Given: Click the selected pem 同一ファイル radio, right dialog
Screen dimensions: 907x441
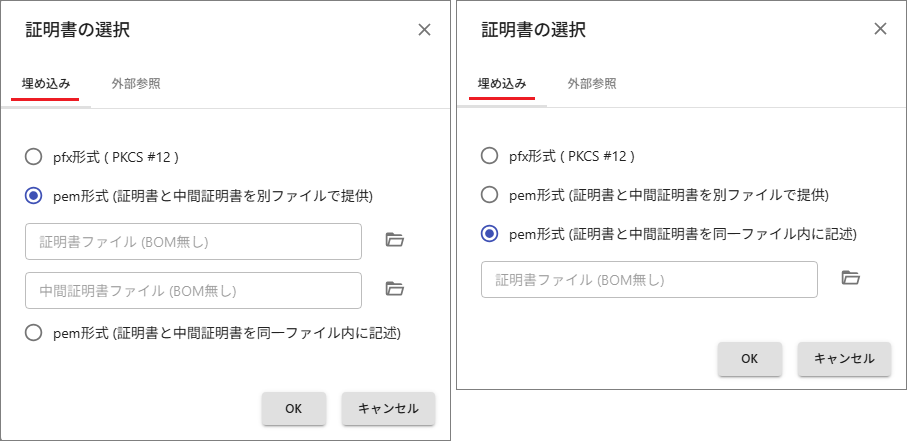Looking at the screenshot, I should pyautogui.click(x=489, y=234).
